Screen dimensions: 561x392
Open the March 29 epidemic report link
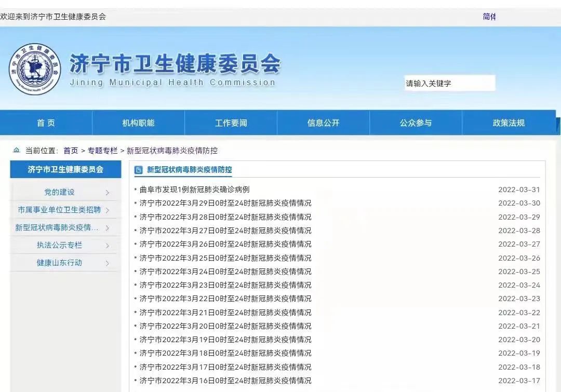[225, 204]
